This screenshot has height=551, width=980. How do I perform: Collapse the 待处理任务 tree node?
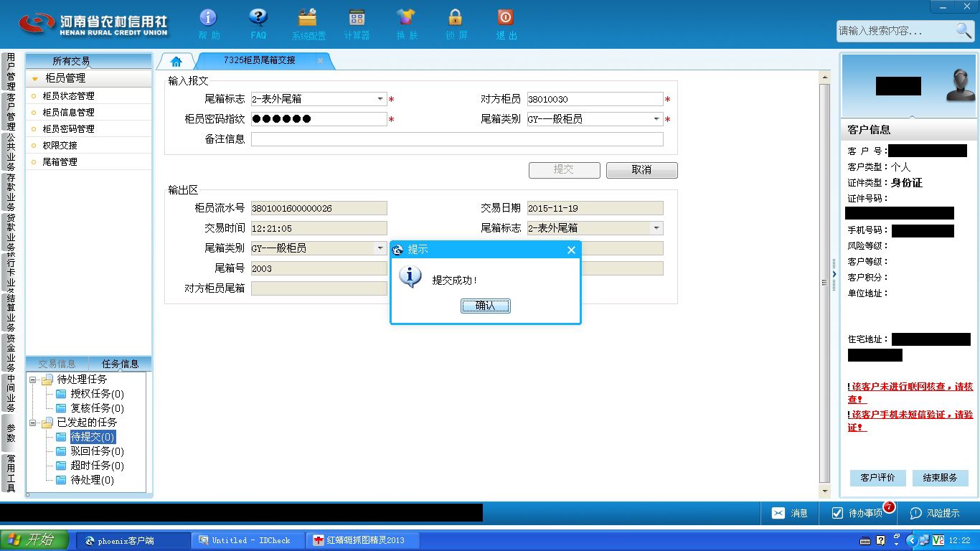[x=33, y=380]
